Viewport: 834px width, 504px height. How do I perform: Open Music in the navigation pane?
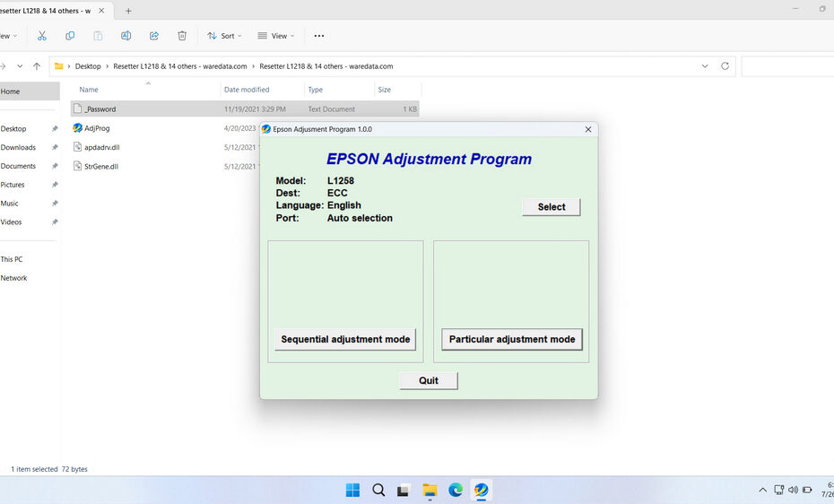tap(10, 203)
